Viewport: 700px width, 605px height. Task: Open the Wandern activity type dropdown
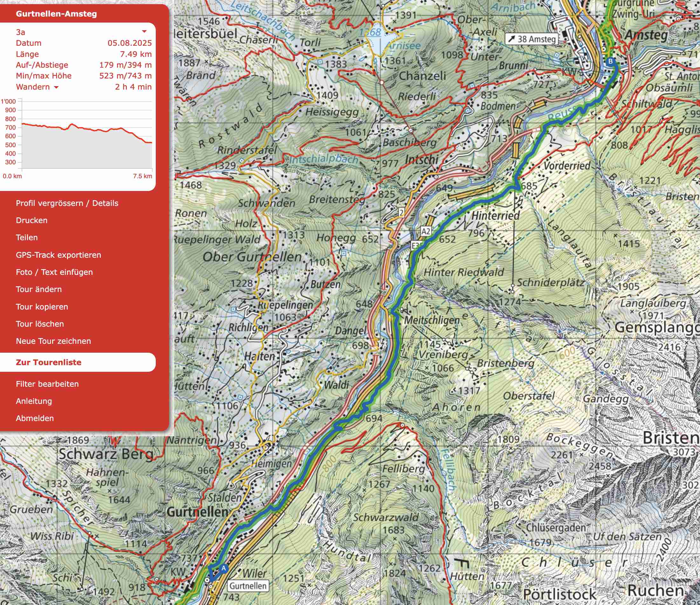click(56, 87)
